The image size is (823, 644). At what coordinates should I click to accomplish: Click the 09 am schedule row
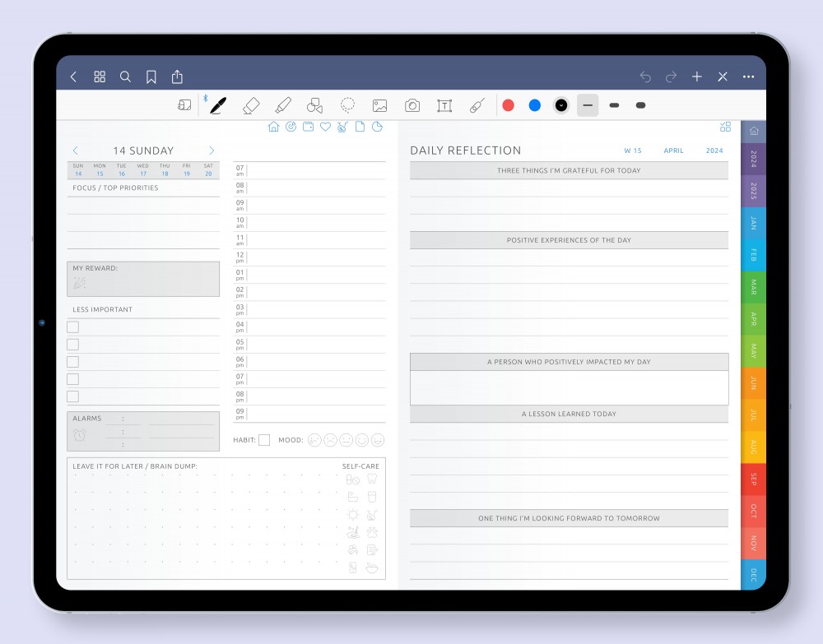click(x=309, y=205)
